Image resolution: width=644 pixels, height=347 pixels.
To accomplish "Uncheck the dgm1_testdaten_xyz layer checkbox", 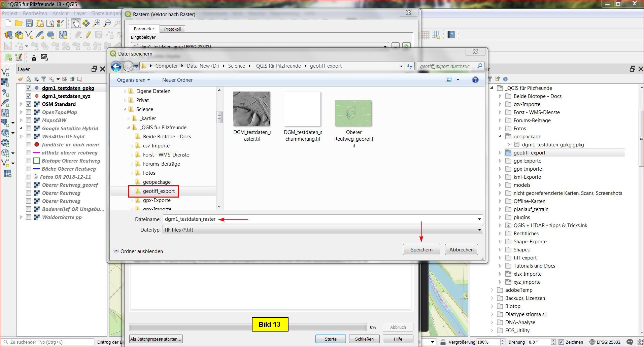I will (29, 96).
